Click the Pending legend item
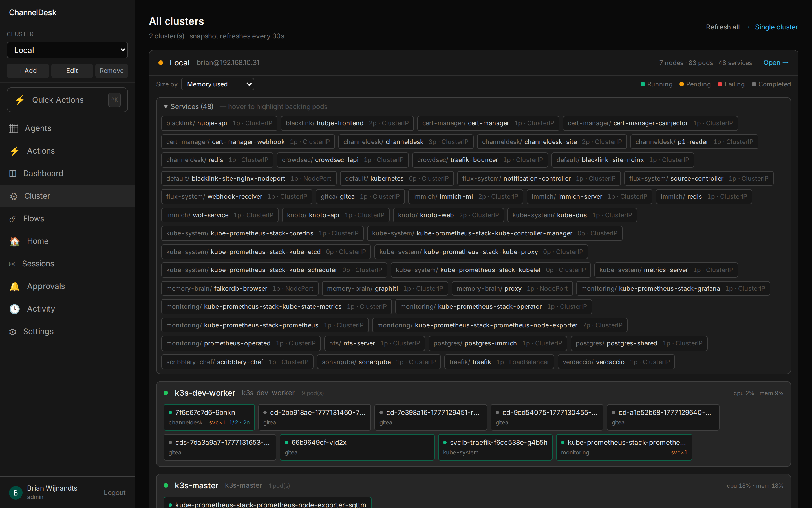The width and height of the screenshot is (812, 508). point(695,84)
